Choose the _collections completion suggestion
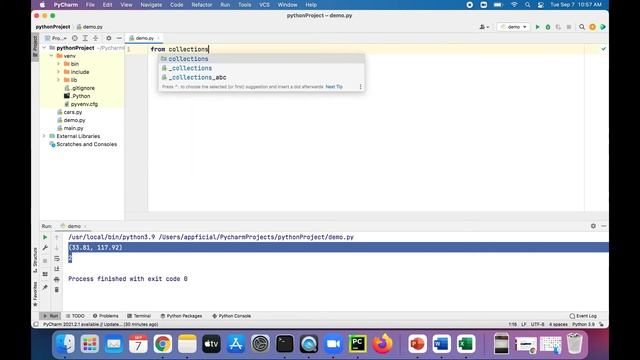 tap(261, 68)
